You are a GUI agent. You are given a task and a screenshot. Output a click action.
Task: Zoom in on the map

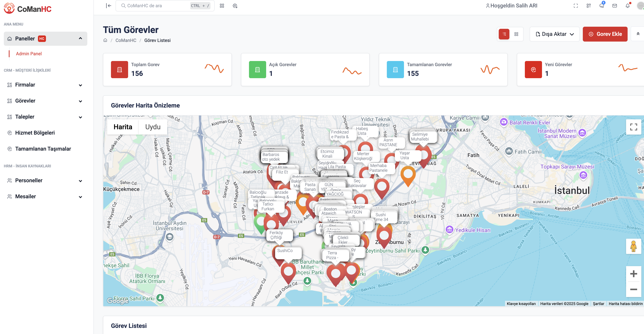(634, 274)
